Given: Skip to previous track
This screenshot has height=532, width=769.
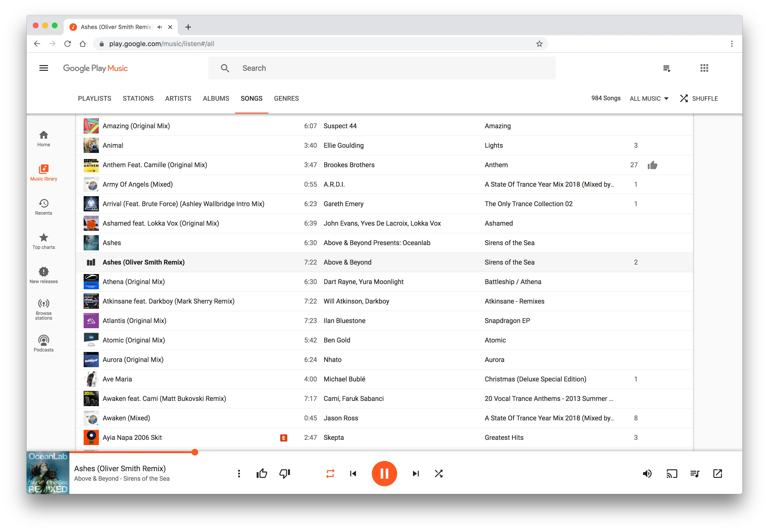Looking at the screenshot, I should (353, 473).
